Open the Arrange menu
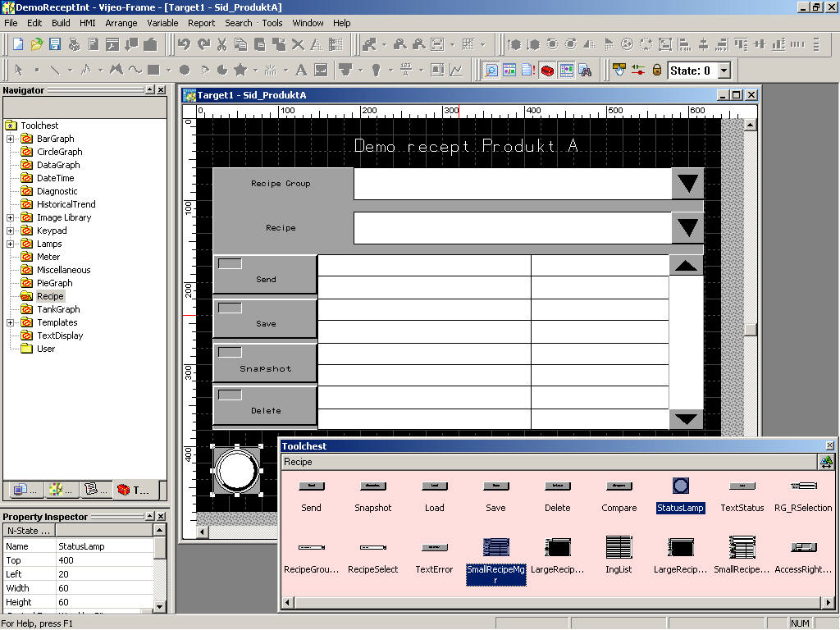Screen dimensions: 840x630 [121, 23]
